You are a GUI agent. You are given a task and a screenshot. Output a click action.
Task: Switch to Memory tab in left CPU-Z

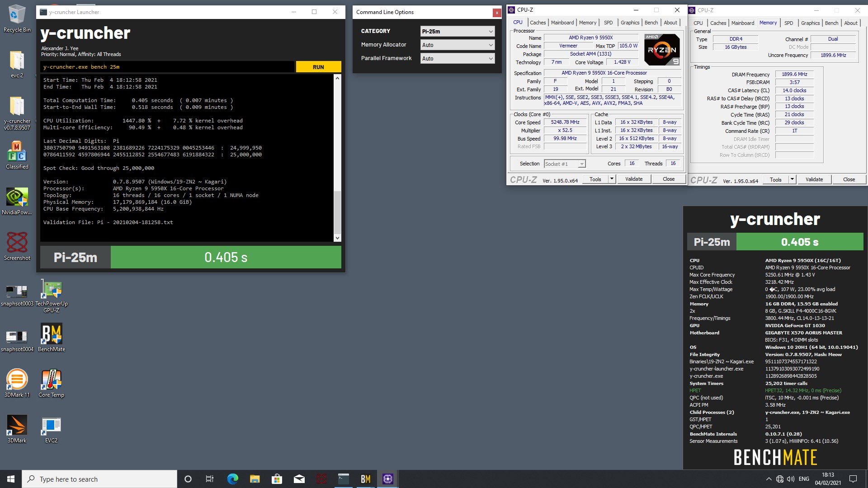tap(587, 23)
